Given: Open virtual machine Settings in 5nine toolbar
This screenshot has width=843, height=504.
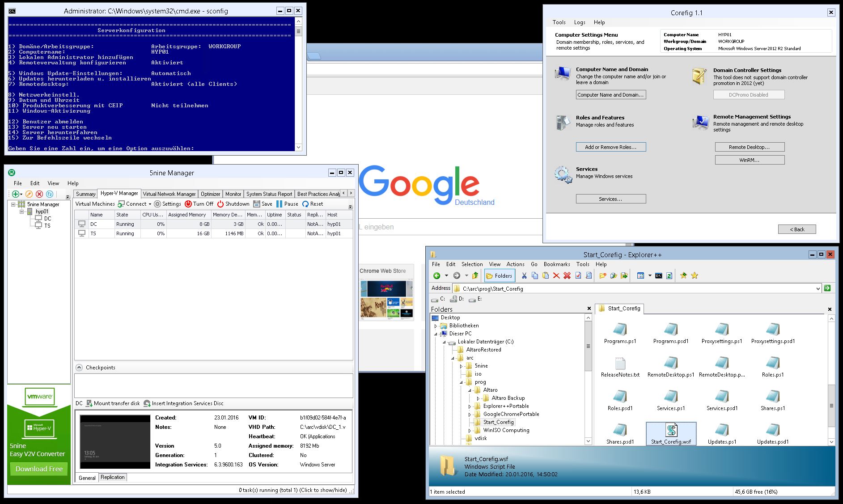Looking at the screenshot, I should (x=168, y=203).
